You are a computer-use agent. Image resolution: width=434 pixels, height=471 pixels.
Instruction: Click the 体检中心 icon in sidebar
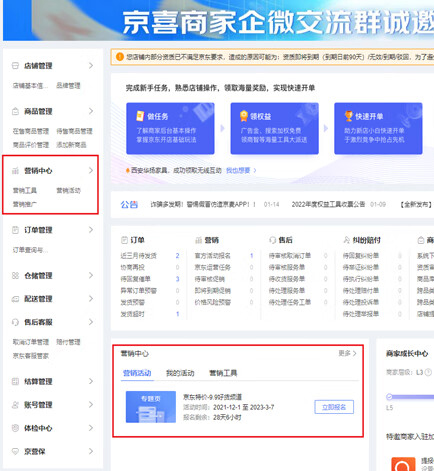click(15, 428)
